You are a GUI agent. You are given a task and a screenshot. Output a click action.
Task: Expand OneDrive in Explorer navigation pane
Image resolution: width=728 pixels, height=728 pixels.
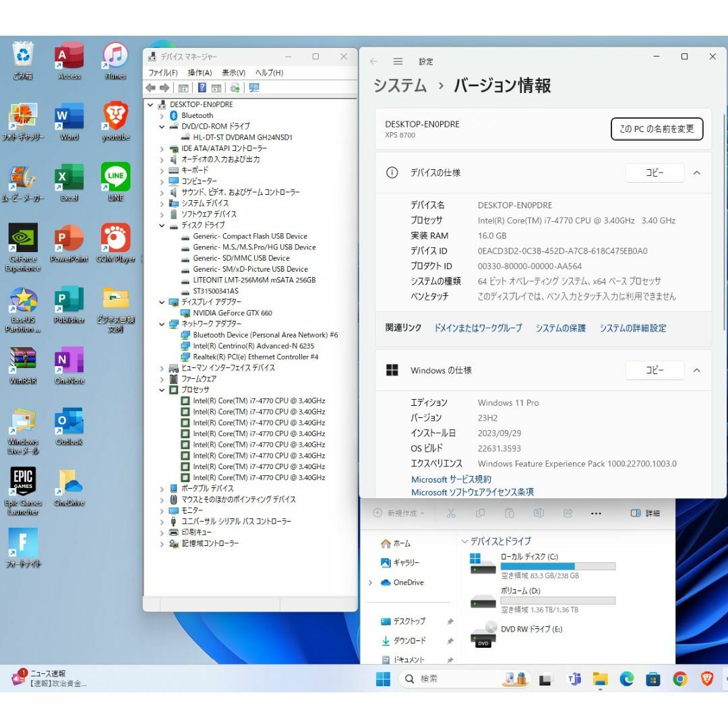pyautogui.click(x=371, y=582)
